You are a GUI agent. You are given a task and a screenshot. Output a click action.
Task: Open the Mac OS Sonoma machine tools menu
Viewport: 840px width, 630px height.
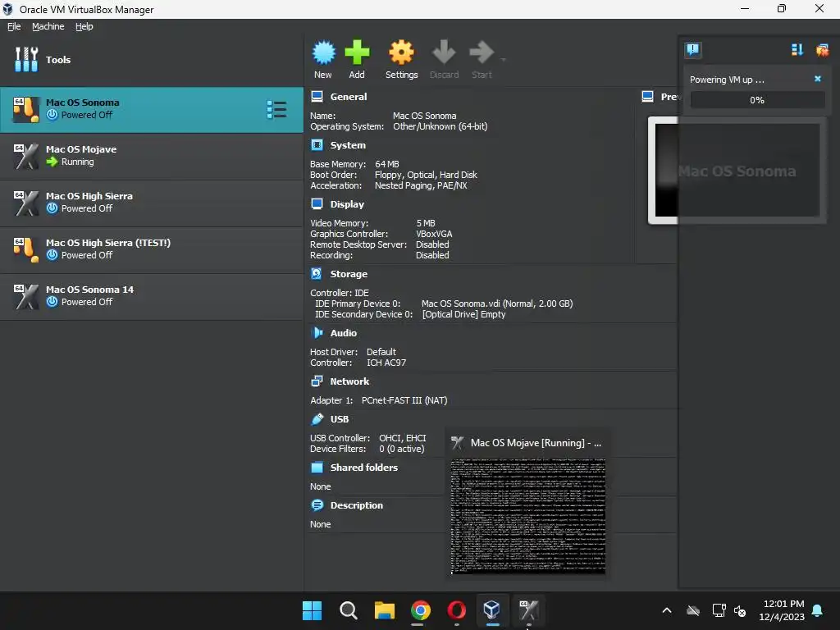(x=276, y=109)
